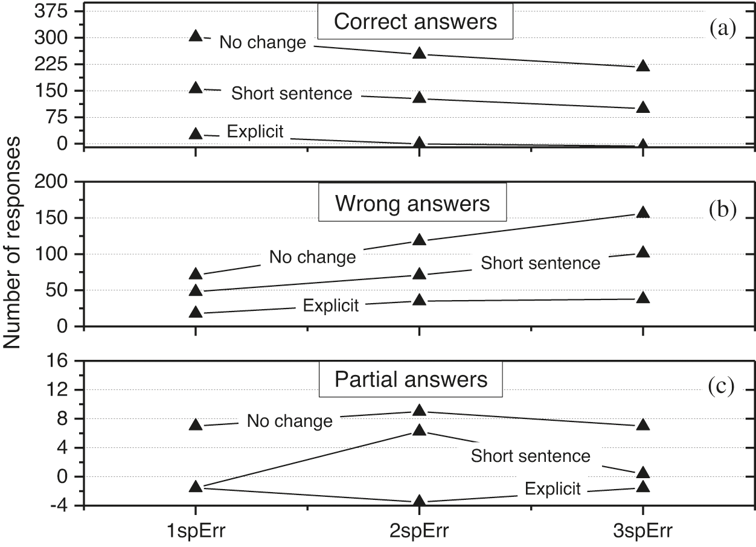
Task: Select the "Wrong answers" title box
Action: [x=412, y=203]
